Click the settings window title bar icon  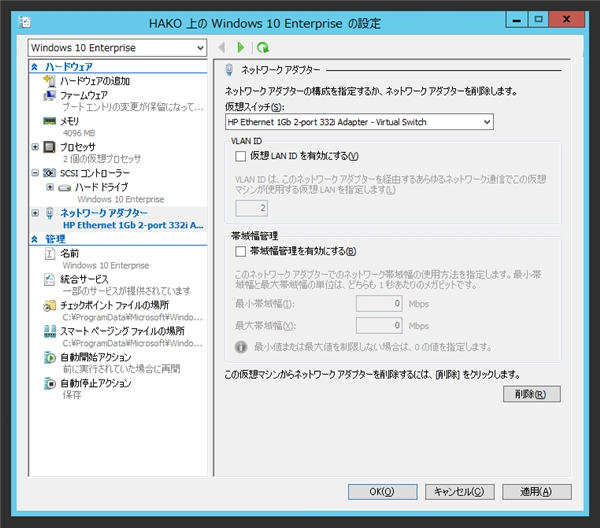[x=25, y=22]
